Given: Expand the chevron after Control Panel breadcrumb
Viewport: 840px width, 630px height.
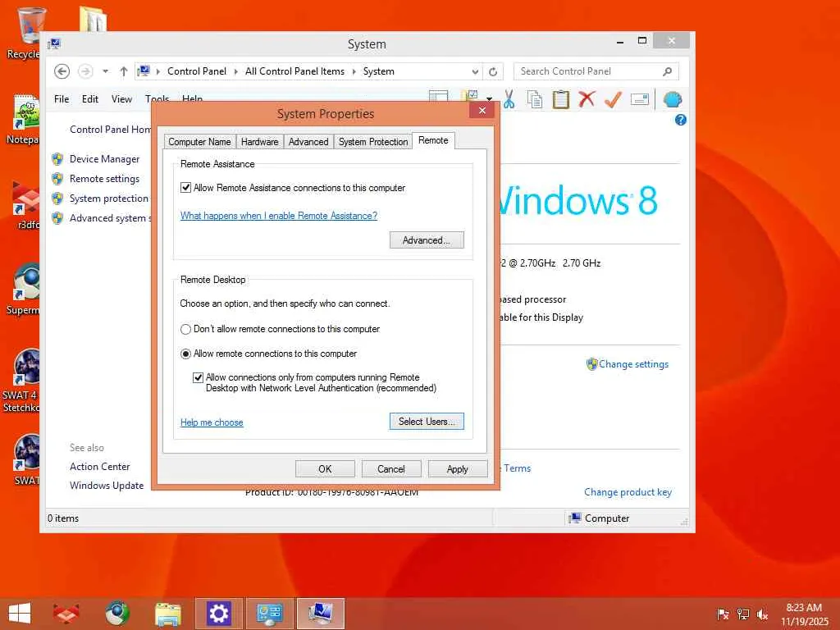Looking at the screenshot, I should coord(235,71).
